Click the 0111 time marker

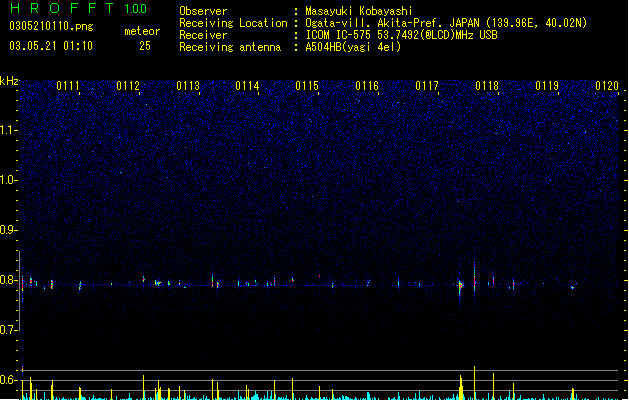(68, 86)
